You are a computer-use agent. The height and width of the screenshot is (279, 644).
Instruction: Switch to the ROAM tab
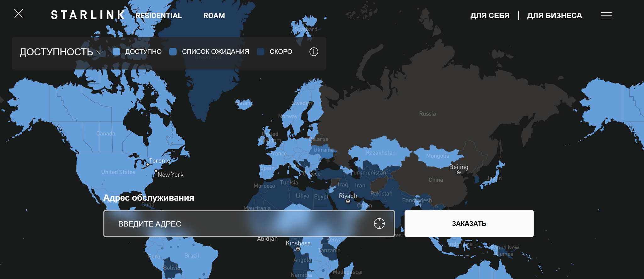click(214, 16)
